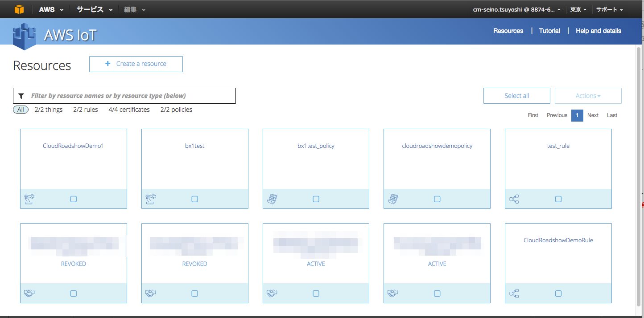Click the plus icon in Create a resource
644x318 pixels.
pyautogui.click(x=107, y=64)
